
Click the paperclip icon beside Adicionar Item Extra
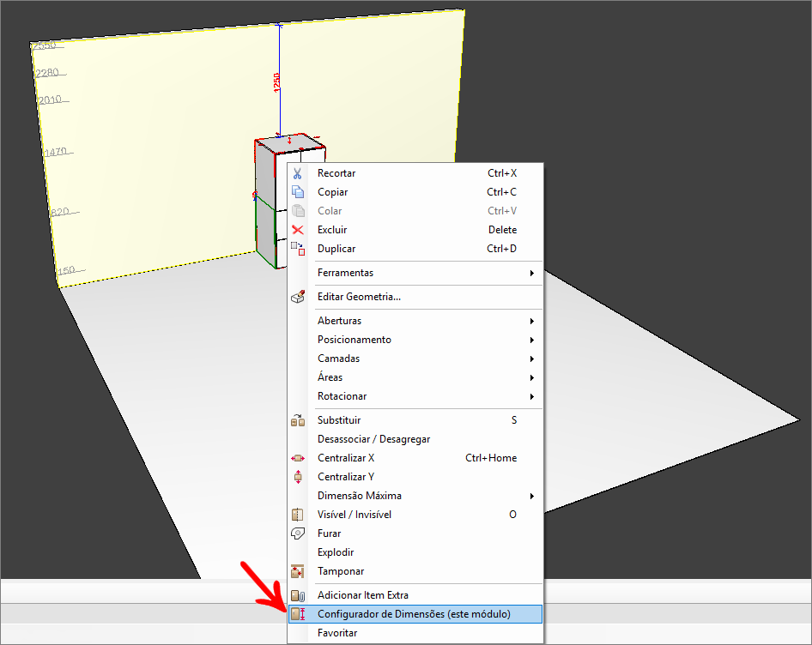click(x=298, y=595)
